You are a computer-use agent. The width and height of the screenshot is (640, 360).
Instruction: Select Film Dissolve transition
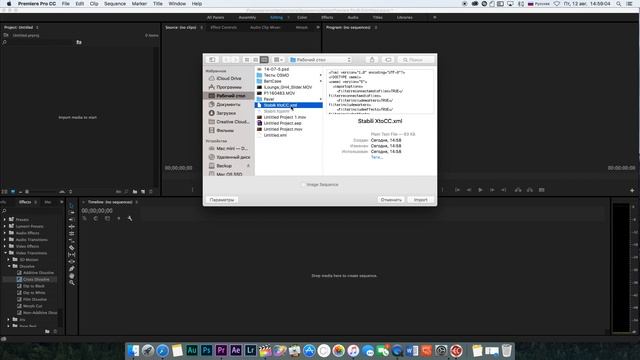tap(35, 299)
